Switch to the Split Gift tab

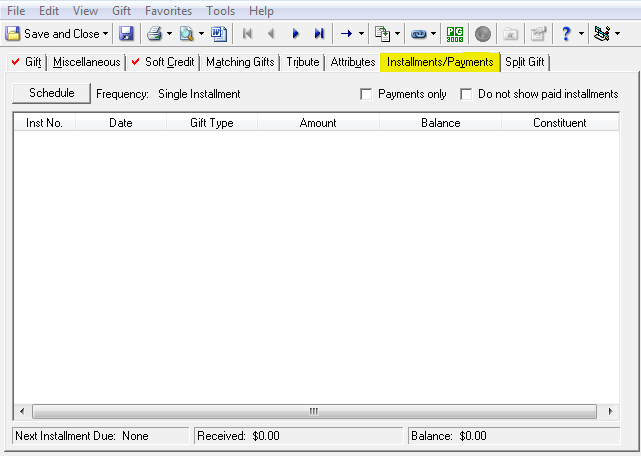click(524, 62)
